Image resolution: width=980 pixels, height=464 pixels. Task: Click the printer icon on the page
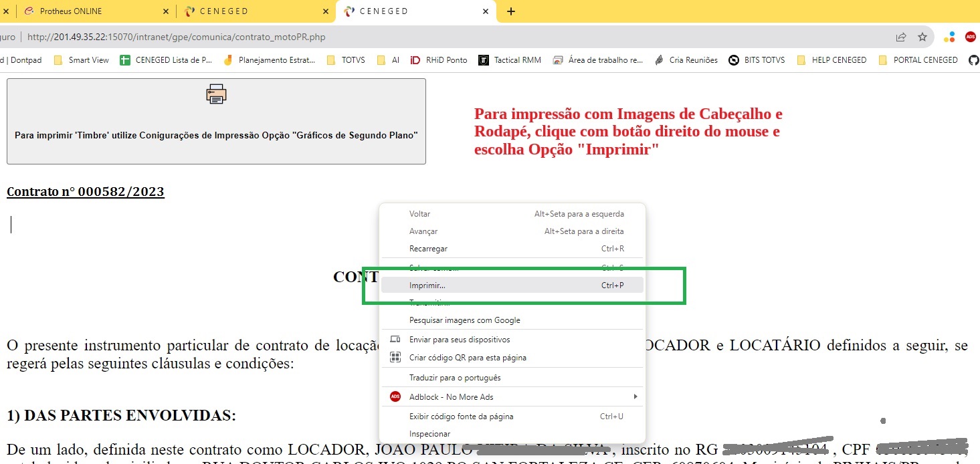[216, 94]
